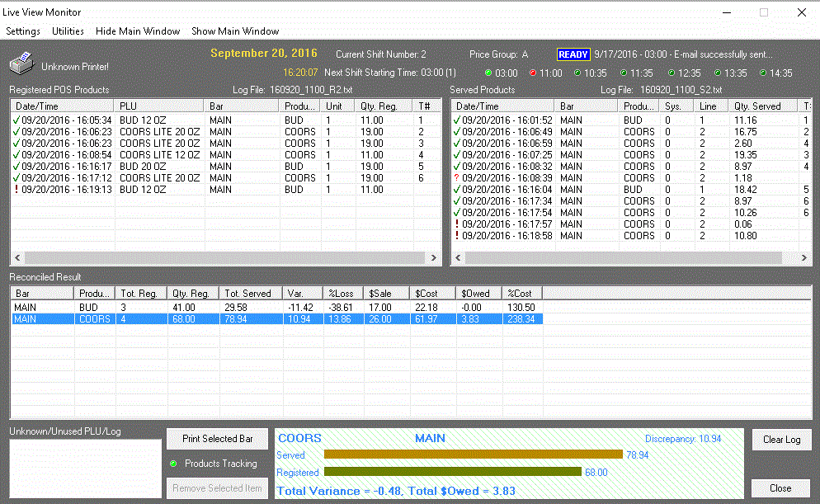Select the red 11:00 shift time indicator
This screenshot has width=820, height=504.
[533, 73]
